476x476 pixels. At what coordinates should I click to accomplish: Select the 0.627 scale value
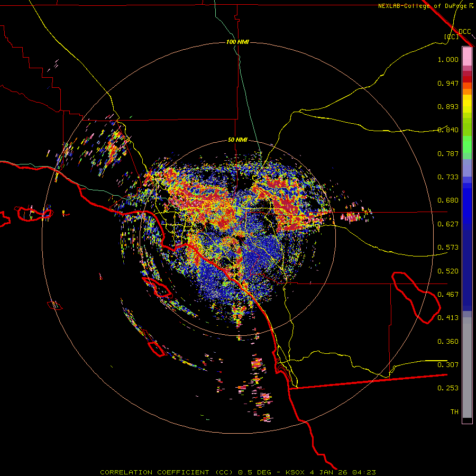(x=448, y=224)
